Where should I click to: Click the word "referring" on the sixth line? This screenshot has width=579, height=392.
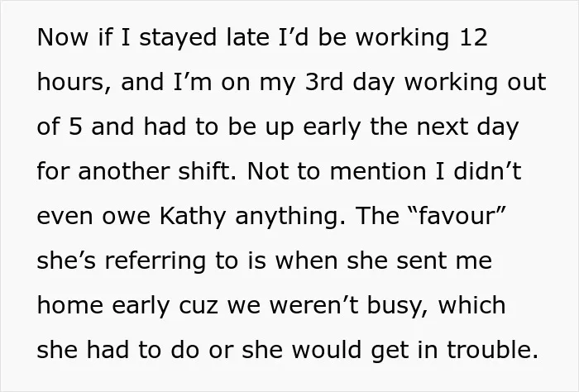156,262
